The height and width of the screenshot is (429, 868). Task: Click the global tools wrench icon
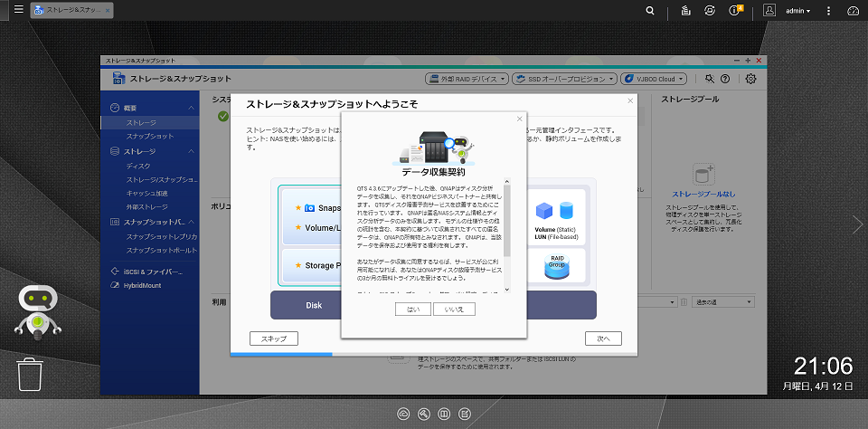pyautogui.click(x=710, y=79)
